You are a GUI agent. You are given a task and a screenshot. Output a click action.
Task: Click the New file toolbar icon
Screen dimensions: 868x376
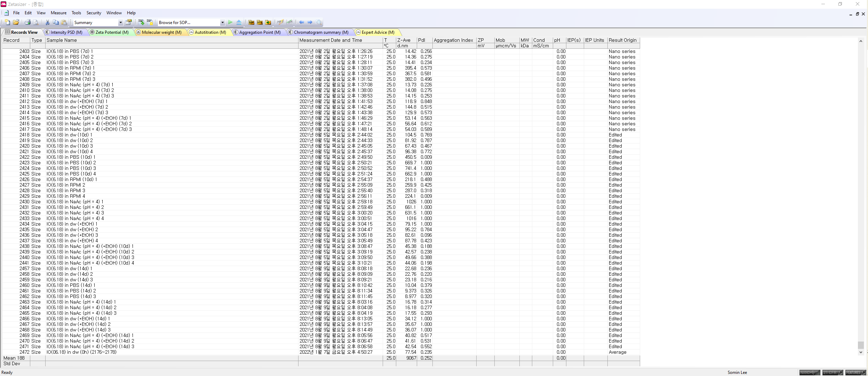click(x=8, y=22)
